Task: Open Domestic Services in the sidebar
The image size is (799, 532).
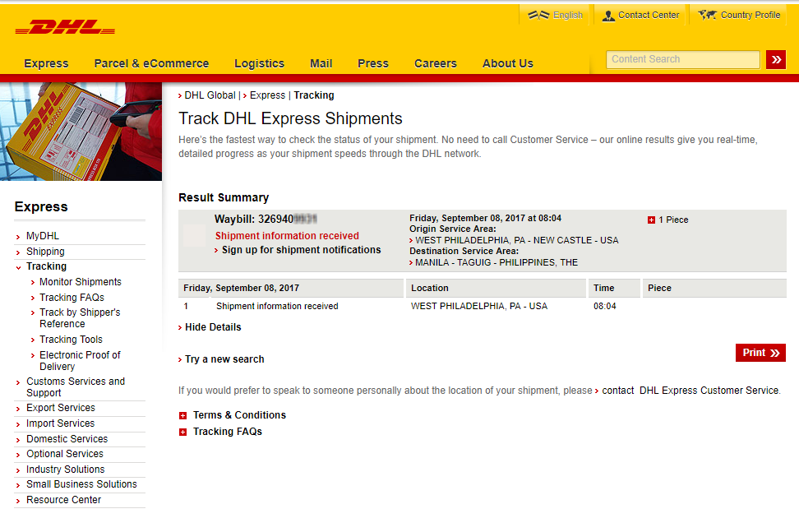Action: 67,439
